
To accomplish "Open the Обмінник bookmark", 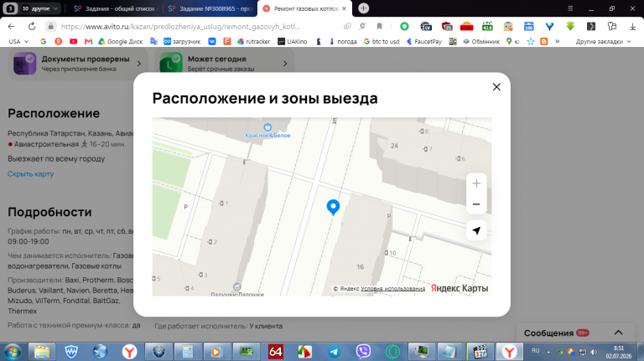I will click(481, 41).
